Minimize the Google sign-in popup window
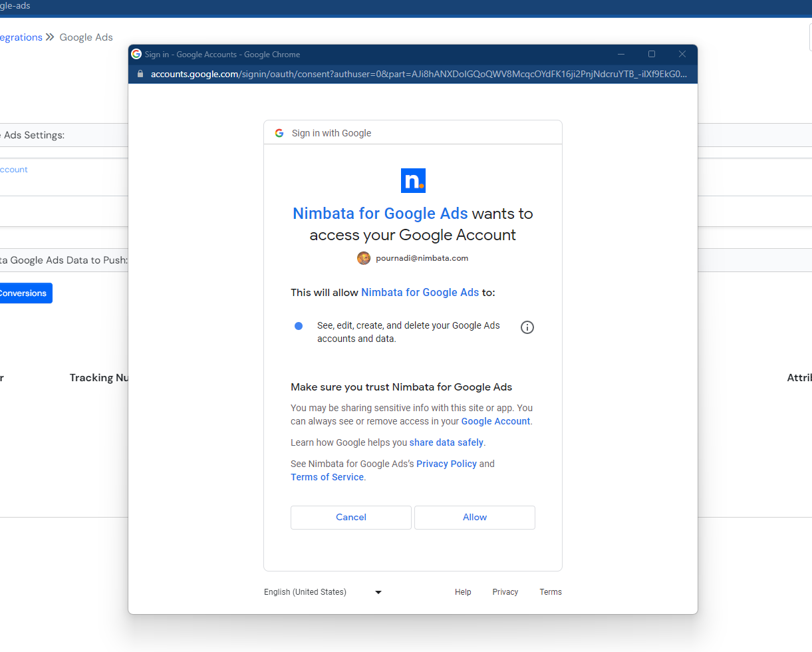Viewport: 812px width, 652px height. (621, 54)
